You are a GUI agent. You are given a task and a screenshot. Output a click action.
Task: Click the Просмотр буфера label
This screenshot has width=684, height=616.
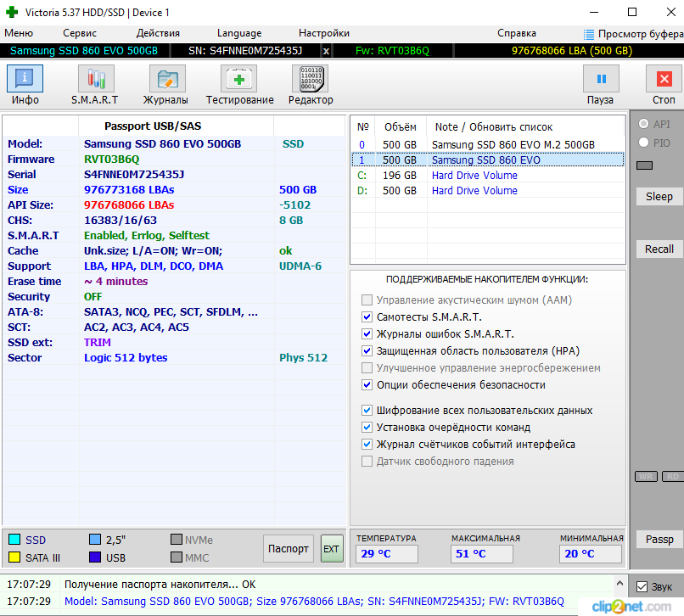point(641,34)
